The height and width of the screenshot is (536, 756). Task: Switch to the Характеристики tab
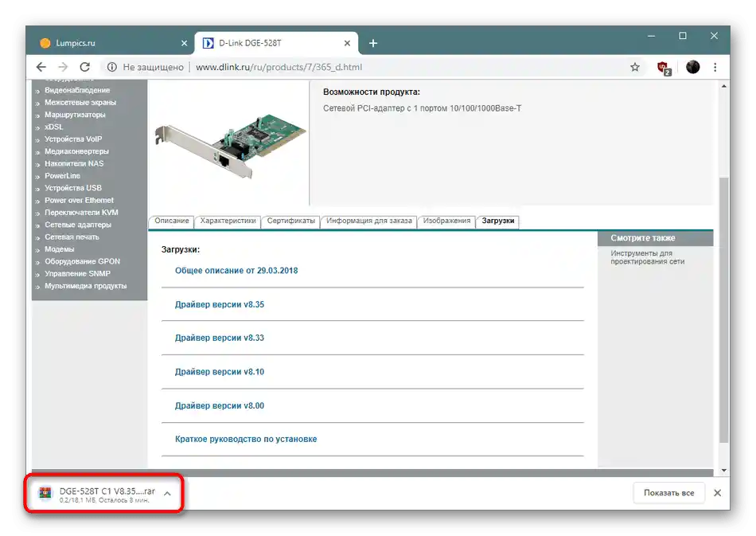pyautogui.click(x=228, y=221)
